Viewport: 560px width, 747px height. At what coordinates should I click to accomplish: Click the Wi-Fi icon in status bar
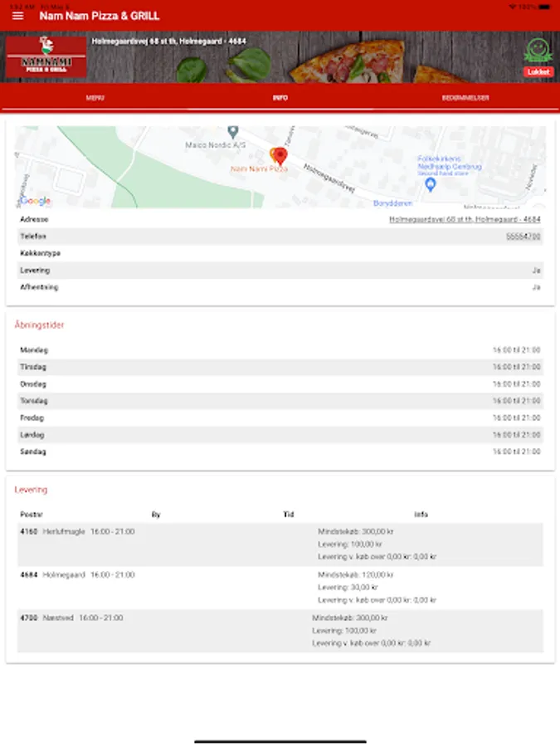point(513,7)
